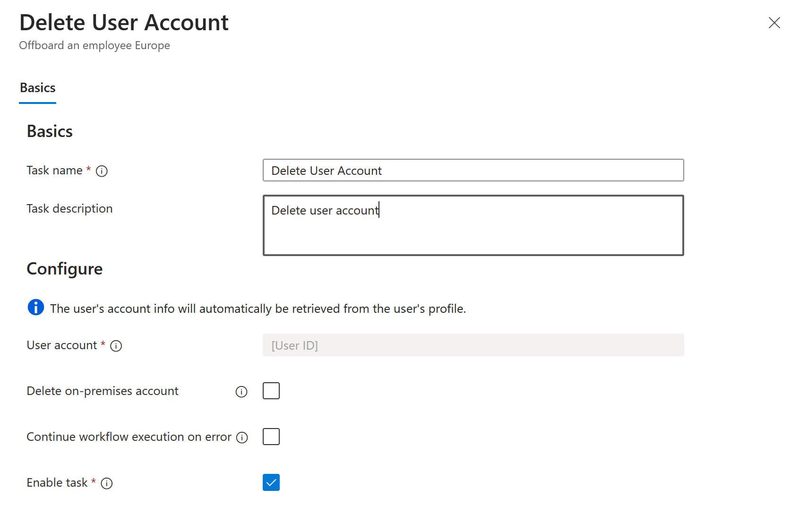Check the Delete on-premises account checkbox
The image size is (808, 532).
tap(271, 391)
